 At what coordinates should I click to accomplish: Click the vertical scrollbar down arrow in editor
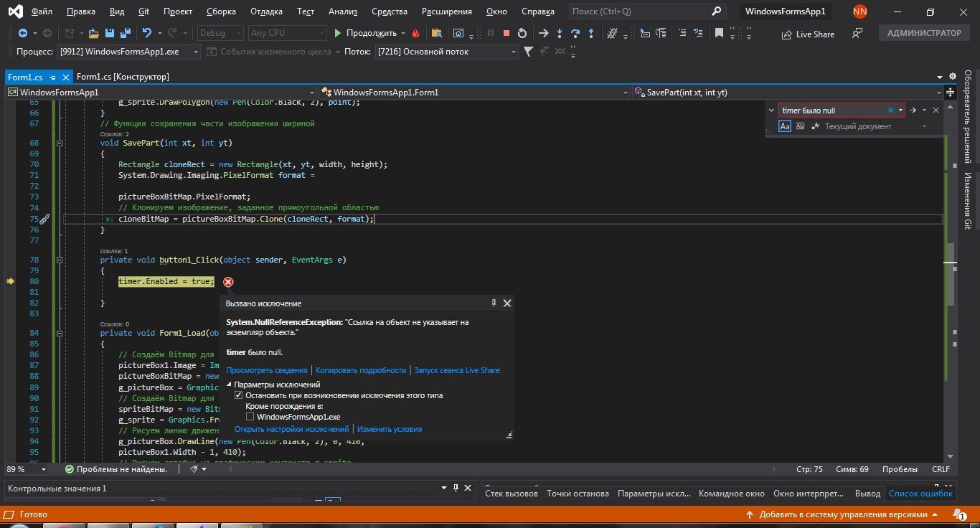pyautogui.click(x=951, y=456)
